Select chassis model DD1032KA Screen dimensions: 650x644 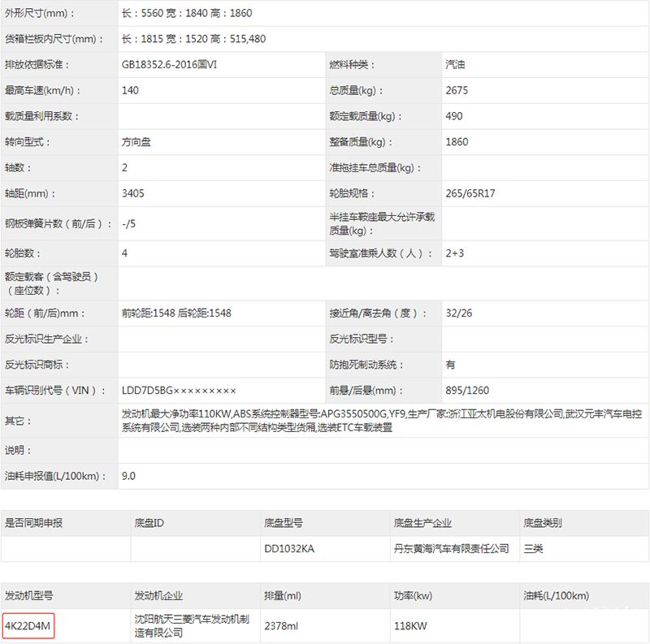pyautogui.click(x=289, y=548)
